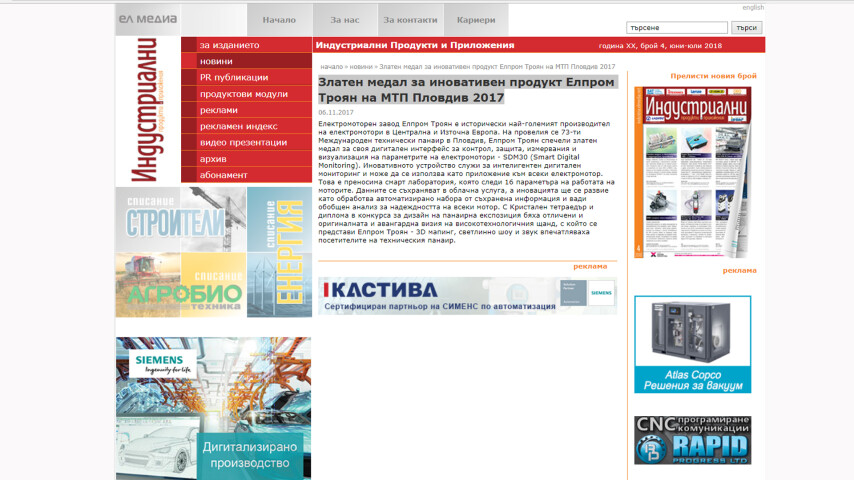Click the ел медиа logo
The height and width of the screenshot is (480, 854).
pyautogui.click(x=148, y=19)
